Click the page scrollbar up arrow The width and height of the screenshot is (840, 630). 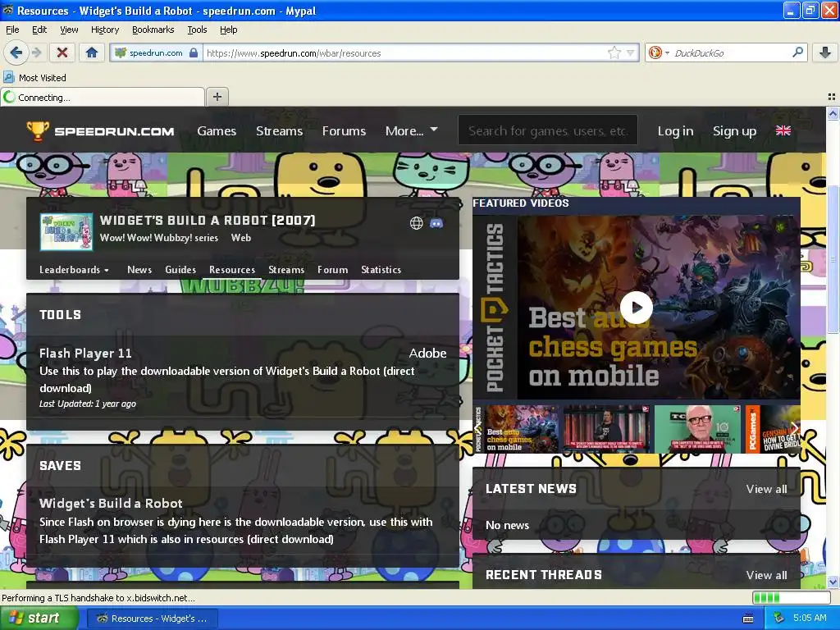[833, 113]
